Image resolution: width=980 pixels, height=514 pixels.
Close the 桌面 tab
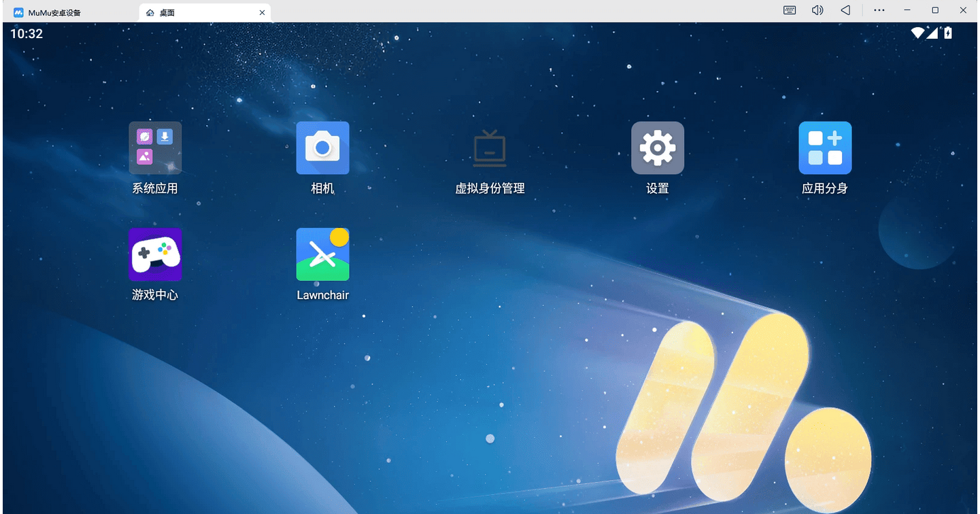pyautogui.click(x=262, y=12)
